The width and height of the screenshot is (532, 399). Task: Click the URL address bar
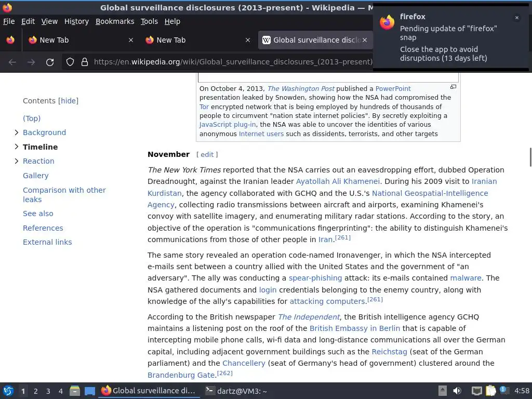(233, 62)
